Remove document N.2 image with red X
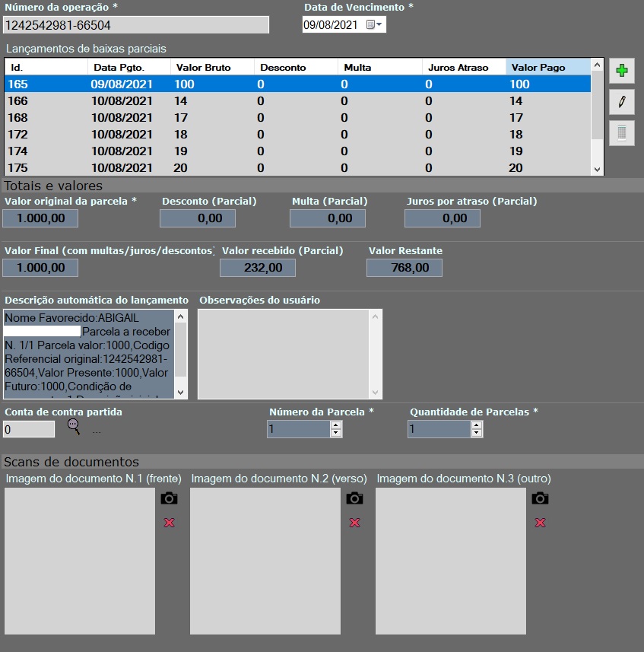Viewport: 644px width, 652px height. coord(354,523)
